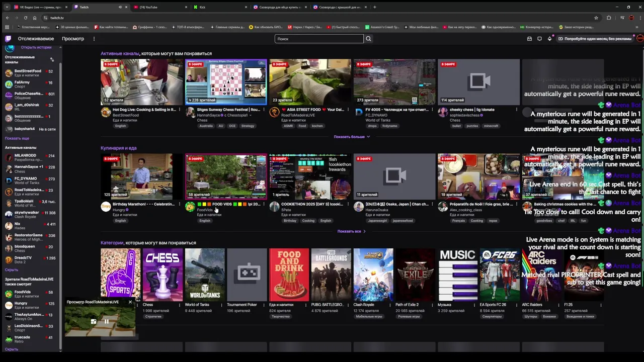Open bookmark "Конвертер истори..."
644x362 pixels.
[536, 27]
